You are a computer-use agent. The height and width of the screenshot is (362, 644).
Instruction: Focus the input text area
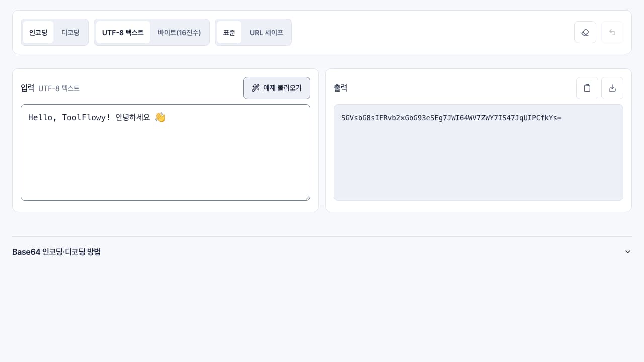pos(166,152)
